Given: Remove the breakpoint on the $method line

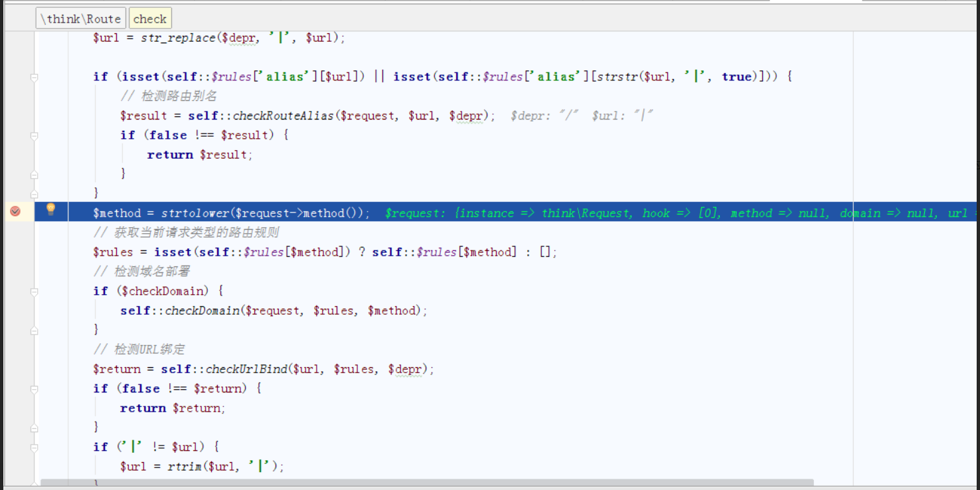Looking at the screenshot, I should [15, 212].
